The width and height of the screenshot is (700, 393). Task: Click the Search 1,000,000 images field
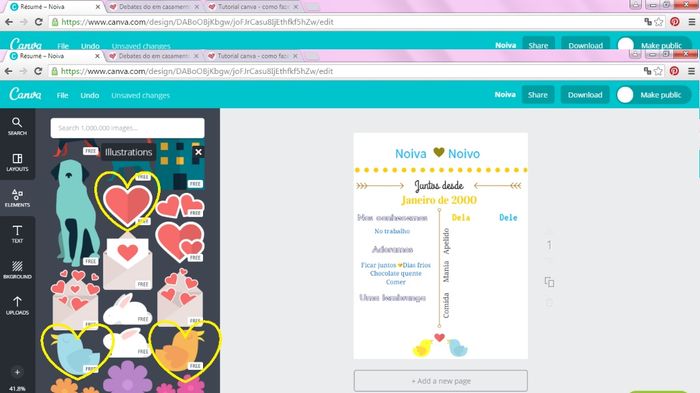(128, 128)
